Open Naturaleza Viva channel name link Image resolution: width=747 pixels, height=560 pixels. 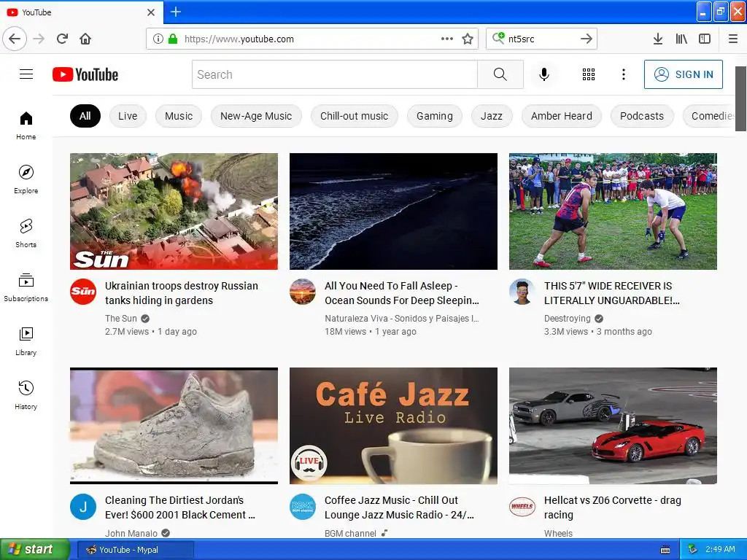click(402, 319)
